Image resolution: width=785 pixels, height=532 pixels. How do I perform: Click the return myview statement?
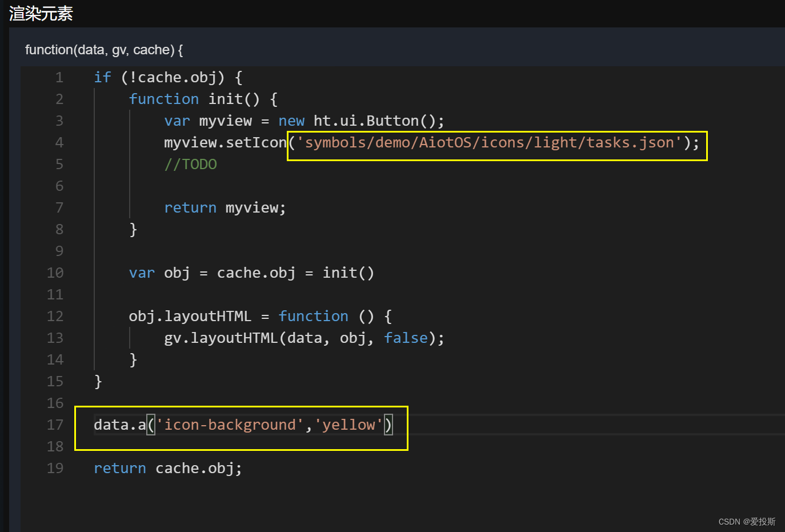tap(225, 207)
